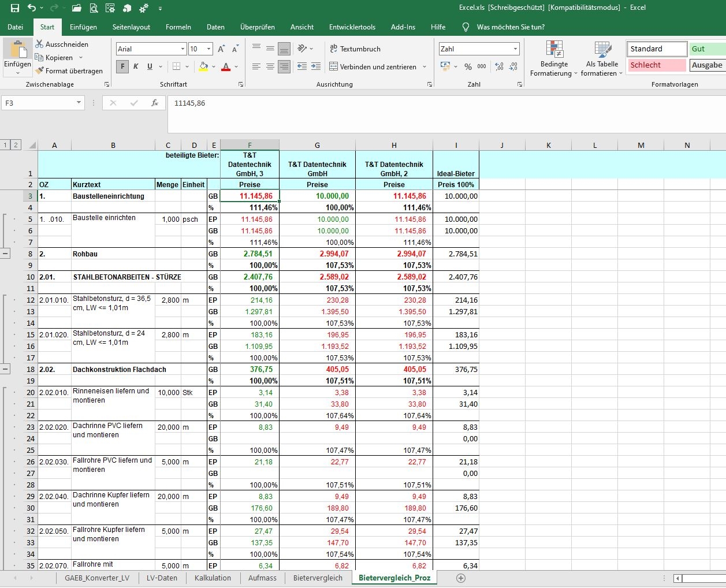The width and height of the screenshot is (726, 588).
Task: Click the Name Box showing F3
Action: tap(38, 103)
